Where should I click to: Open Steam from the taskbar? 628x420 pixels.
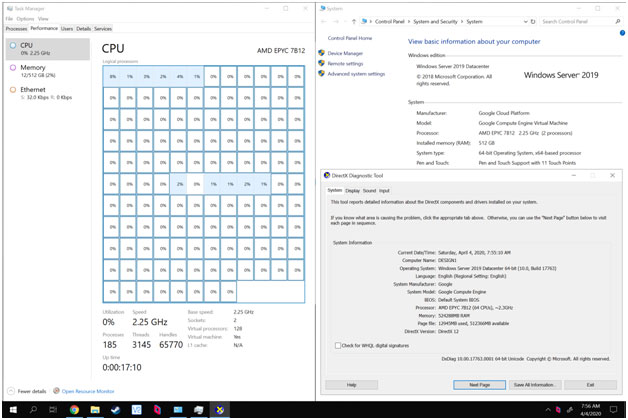point(116,410)
